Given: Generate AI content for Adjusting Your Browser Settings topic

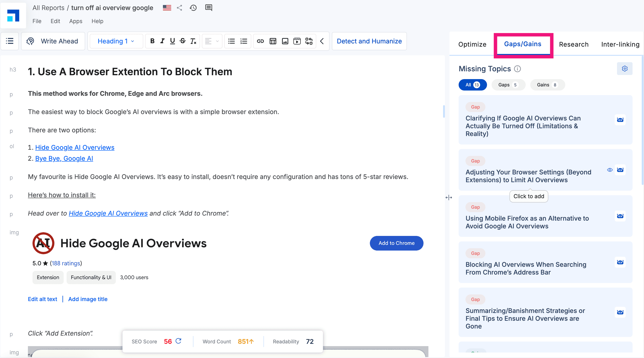Looking at the screenshot, I should (620, 170).
